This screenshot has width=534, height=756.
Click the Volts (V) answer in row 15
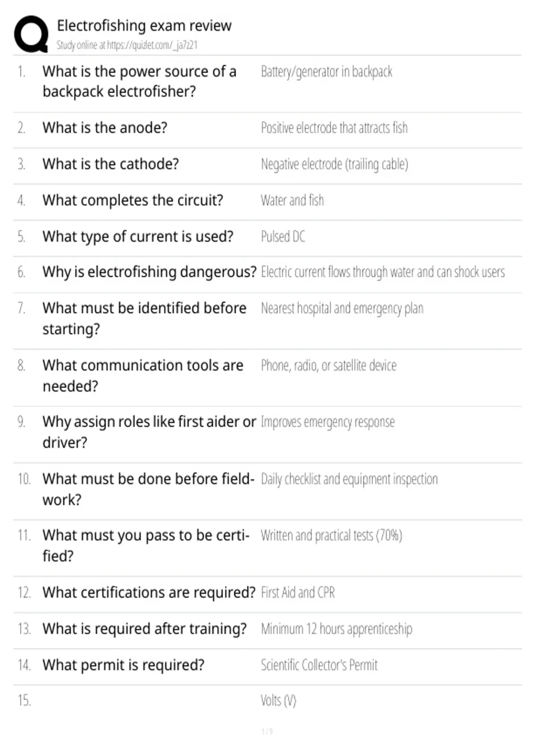click(279, 701)
